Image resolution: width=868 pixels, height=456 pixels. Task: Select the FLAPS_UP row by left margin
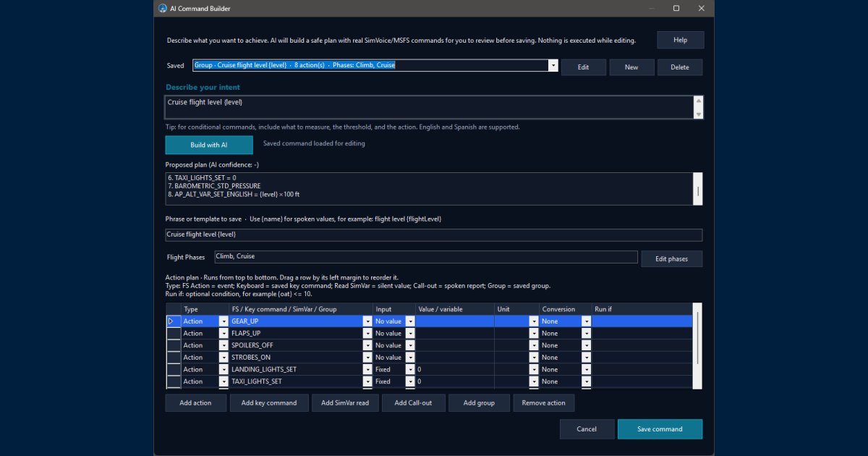click(x=174, y=334)
